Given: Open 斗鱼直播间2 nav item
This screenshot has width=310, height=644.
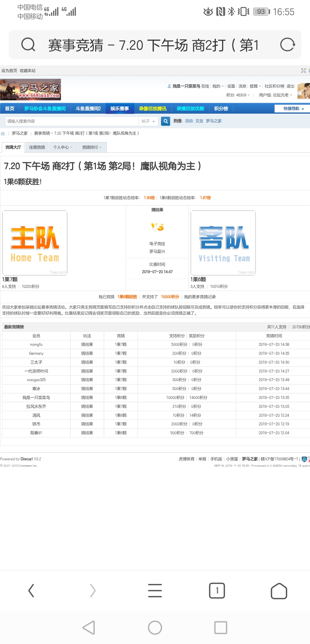Looking at the screenshot, I should tap(88, 108).
